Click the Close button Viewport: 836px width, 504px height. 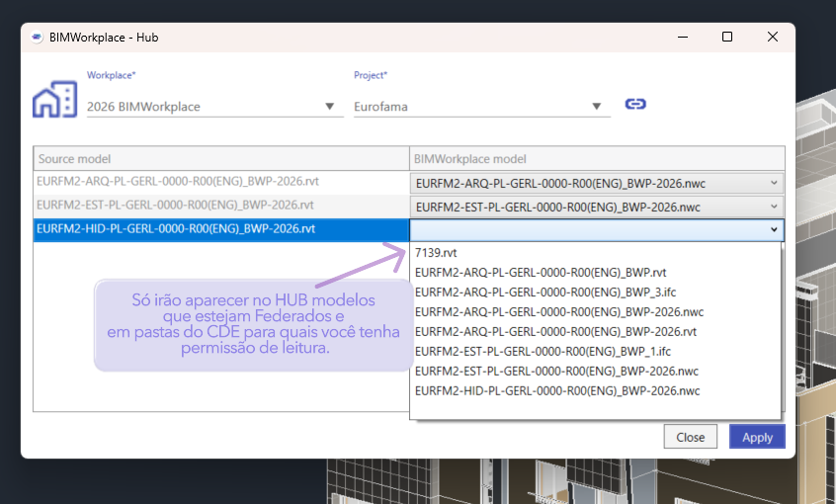[691, 437]
